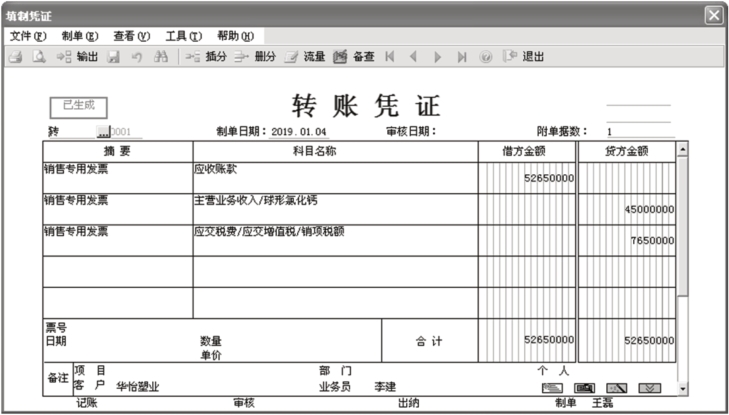729x415 pixels.
Task: Open print preview magnifier icon
Action: tap(39, 57)
